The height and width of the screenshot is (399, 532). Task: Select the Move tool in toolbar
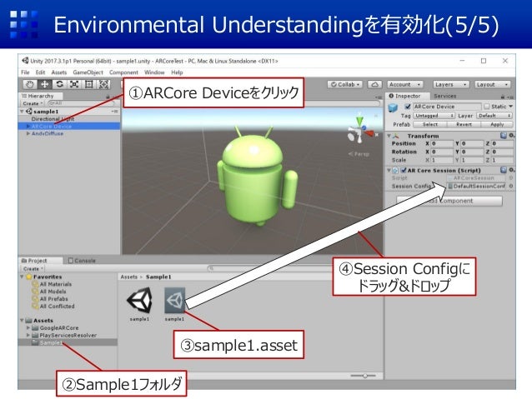pos(45,84)
